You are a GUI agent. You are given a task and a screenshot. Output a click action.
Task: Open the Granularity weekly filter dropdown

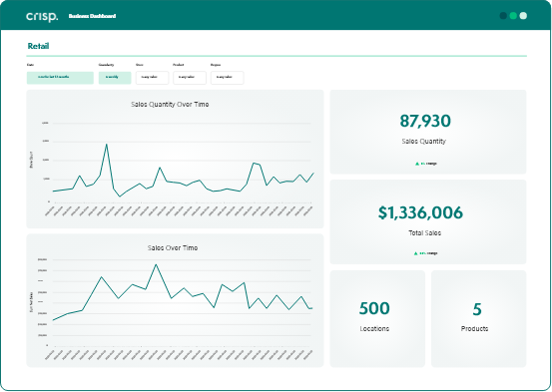(x=115, y=78)
